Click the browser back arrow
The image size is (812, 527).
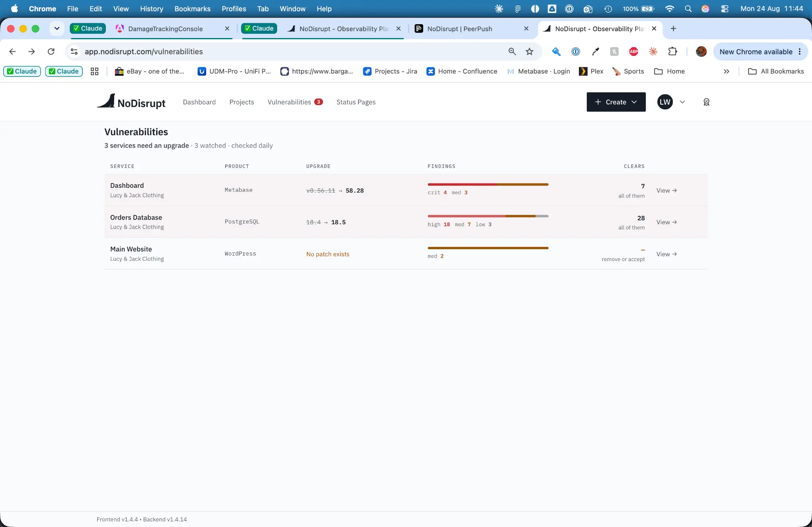[12, 52]
